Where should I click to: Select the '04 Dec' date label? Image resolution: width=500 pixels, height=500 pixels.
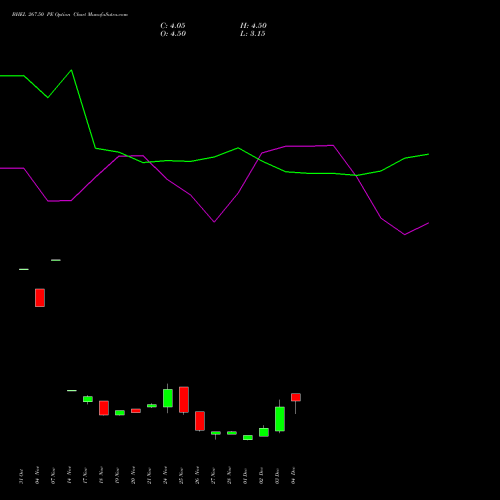point(293,476)
